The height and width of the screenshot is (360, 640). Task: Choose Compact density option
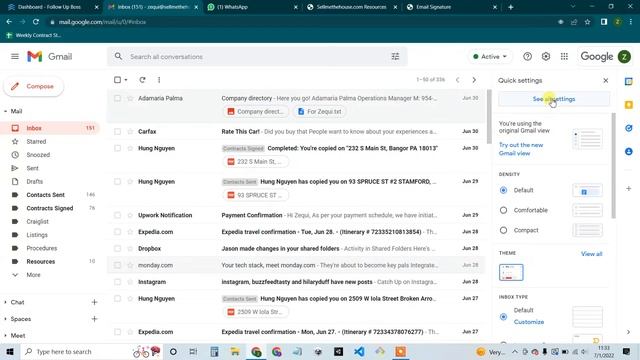point(503,230)
